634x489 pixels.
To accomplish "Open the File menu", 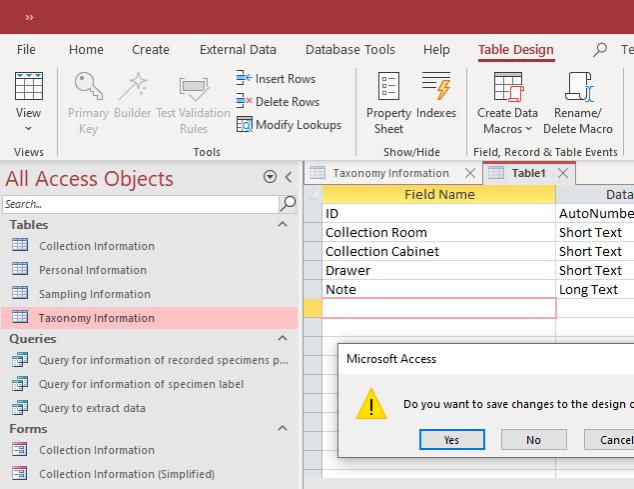I will pos(26,49).
